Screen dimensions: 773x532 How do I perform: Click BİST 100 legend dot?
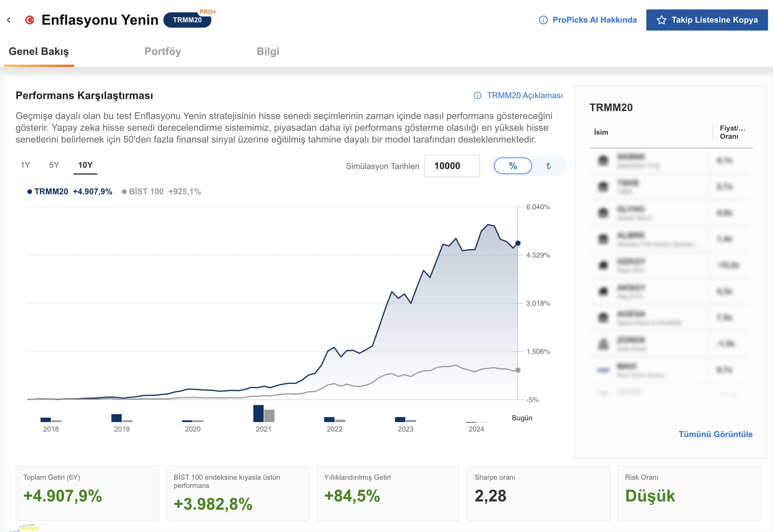(x=124, y=192)
